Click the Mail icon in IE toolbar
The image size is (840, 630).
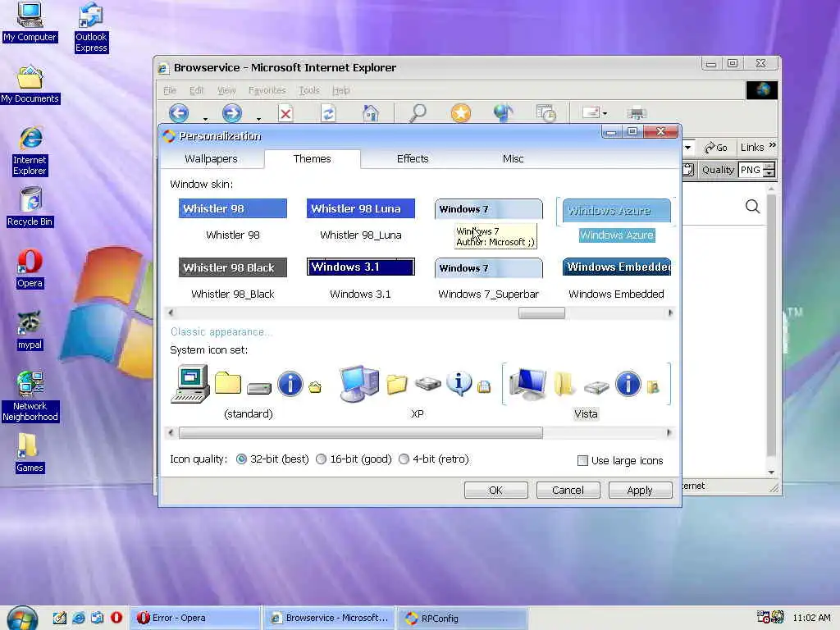pyautogui.click(x=591, y=112)
